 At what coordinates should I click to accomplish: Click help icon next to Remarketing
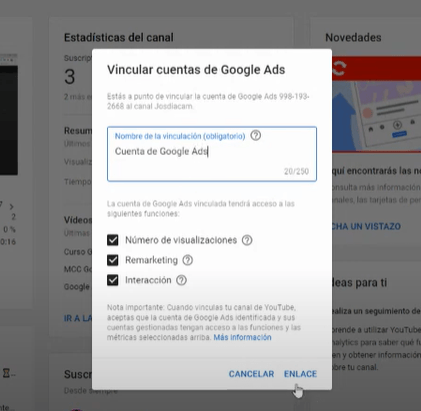click(x=188, y=260)
